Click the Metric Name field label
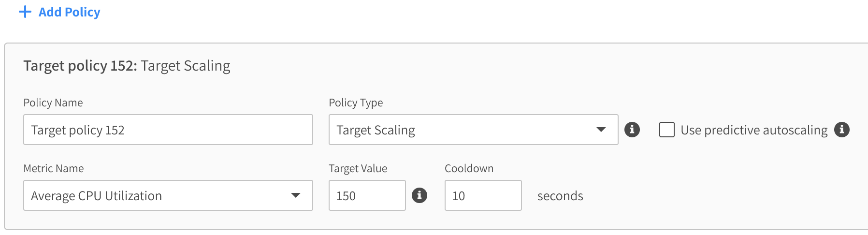 pyautogui.click(x=54, y=168)
